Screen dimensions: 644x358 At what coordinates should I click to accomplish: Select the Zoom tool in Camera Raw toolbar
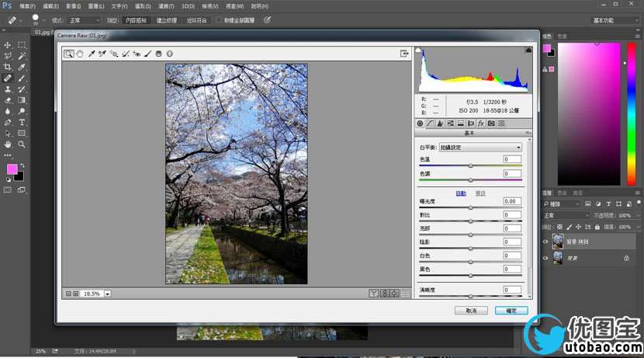click(x=68, y=54)
